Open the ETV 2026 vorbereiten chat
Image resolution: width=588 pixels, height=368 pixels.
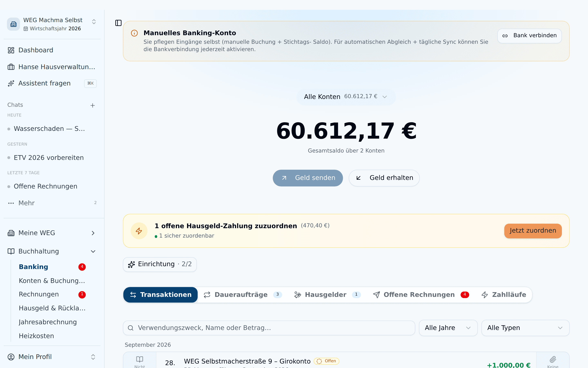[x=49, y=158]
